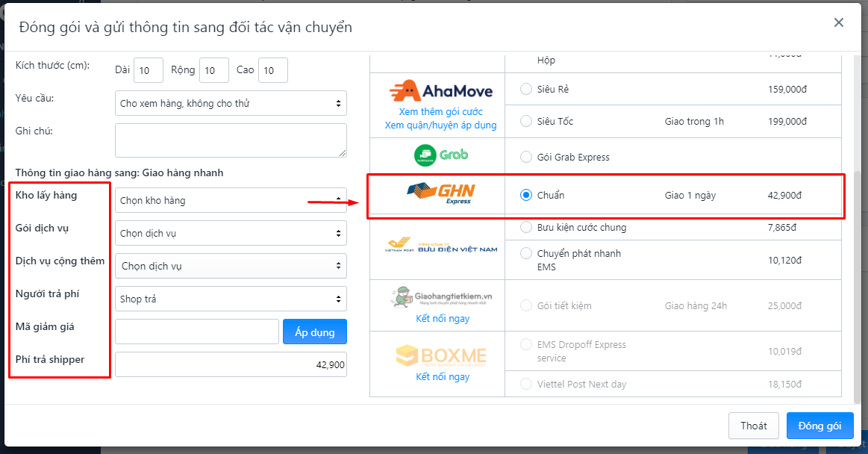868x454 pixels.
Task: Click the 10,019đ price
Action: 784,352
